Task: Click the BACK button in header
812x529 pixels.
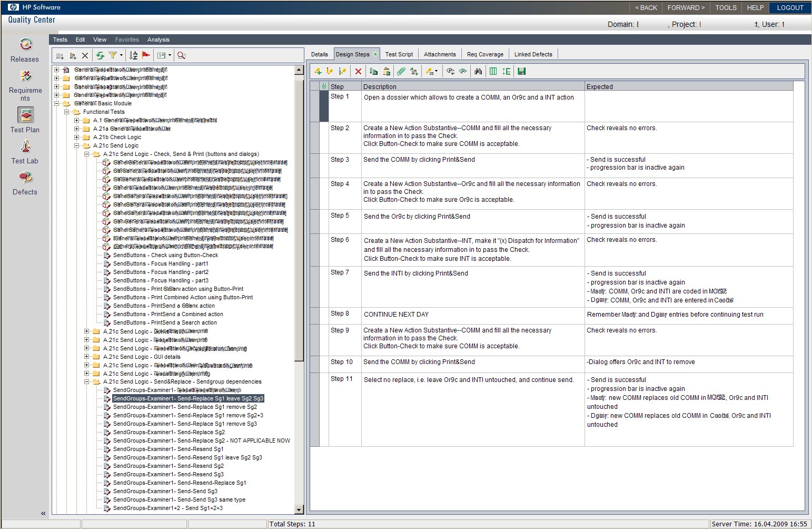Action: coord(646,7)
